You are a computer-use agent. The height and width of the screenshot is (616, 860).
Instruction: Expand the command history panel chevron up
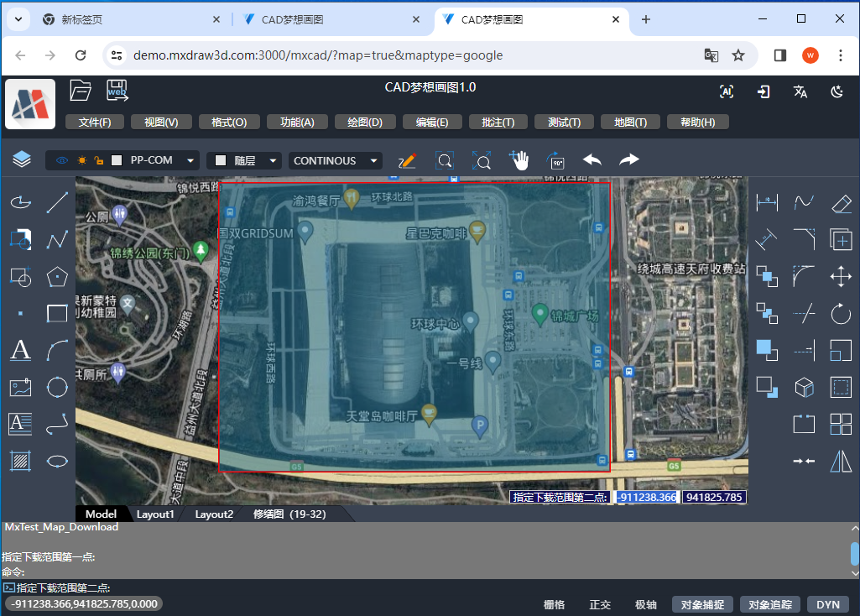pyautogui.click(x=854, y=528)
